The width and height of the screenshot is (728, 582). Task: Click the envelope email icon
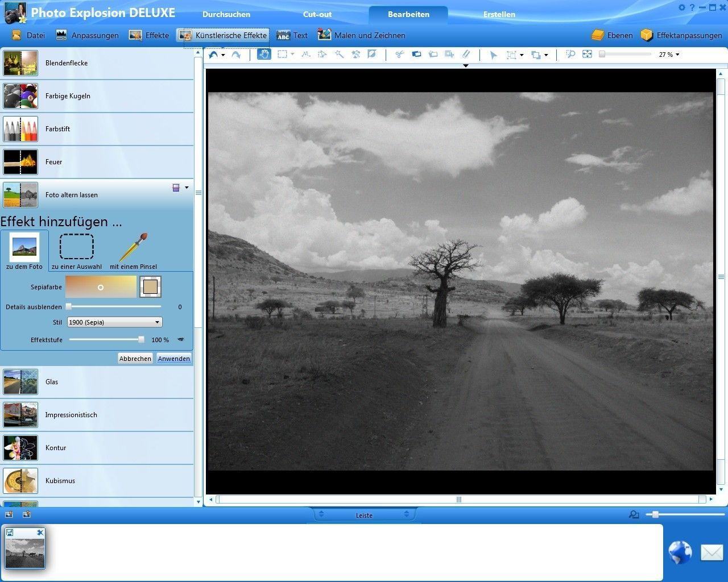click(x=712, y=552)
